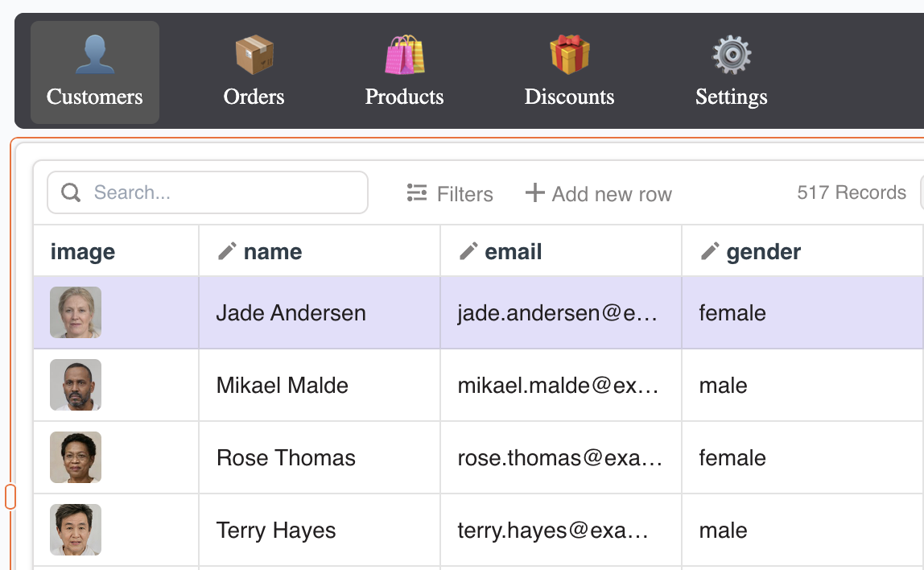Click the Discounts gift box icon
924x570 pixels.
569,56
